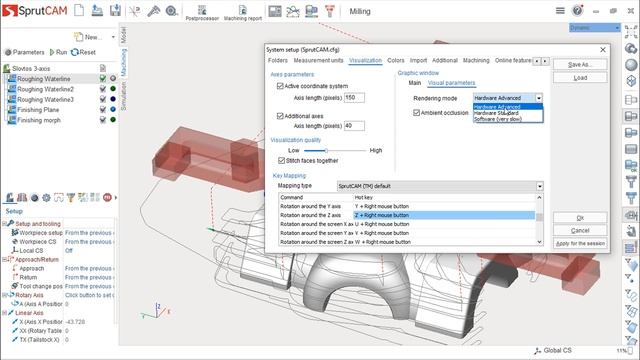Switch to the Simulation side tab
This screenshot has width=640, height=360.
click(x=123, y=96)
